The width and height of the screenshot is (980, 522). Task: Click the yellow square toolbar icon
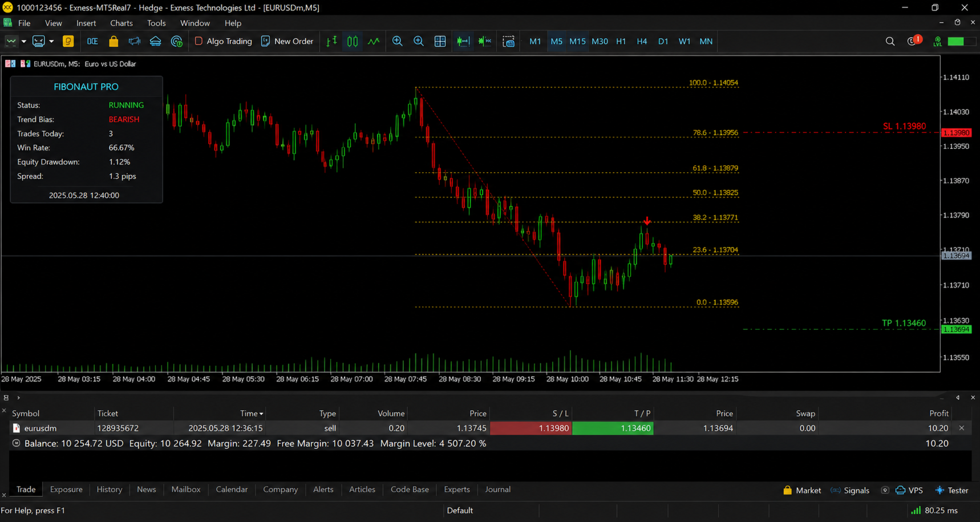point(68,41)
